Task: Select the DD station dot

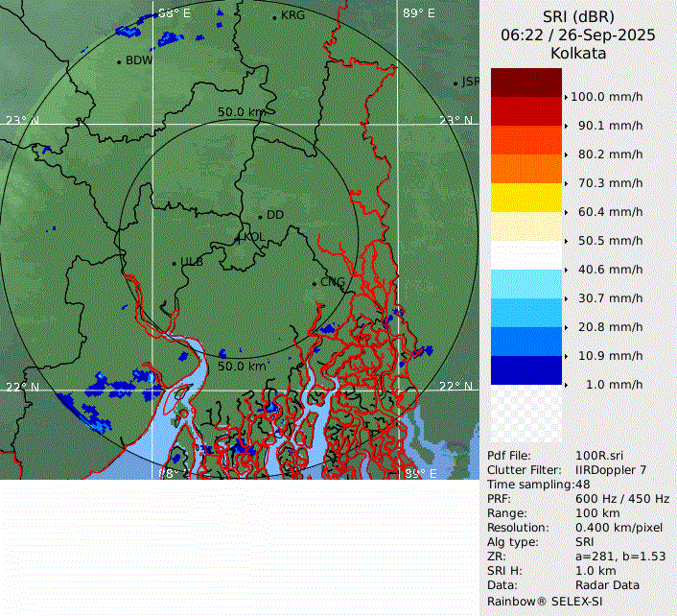Action: [260, 216]
